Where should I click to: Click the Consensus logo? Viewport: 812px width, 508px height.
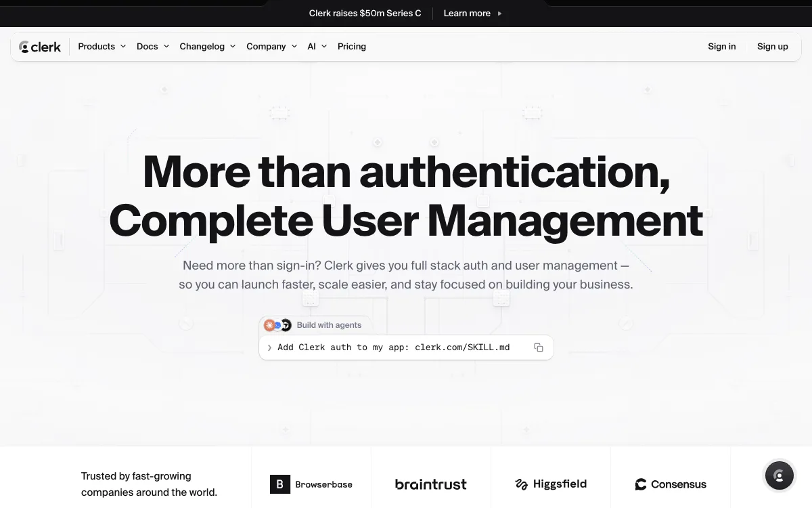pos(671,484)
